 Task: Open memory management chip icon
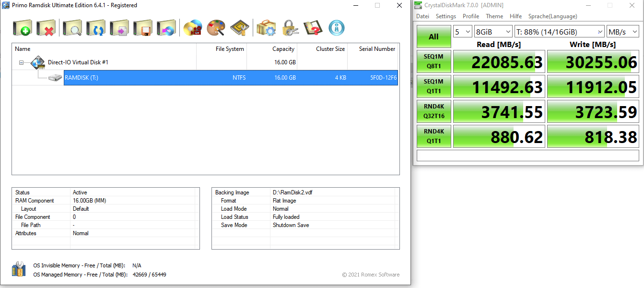click(x=239, y=28)
